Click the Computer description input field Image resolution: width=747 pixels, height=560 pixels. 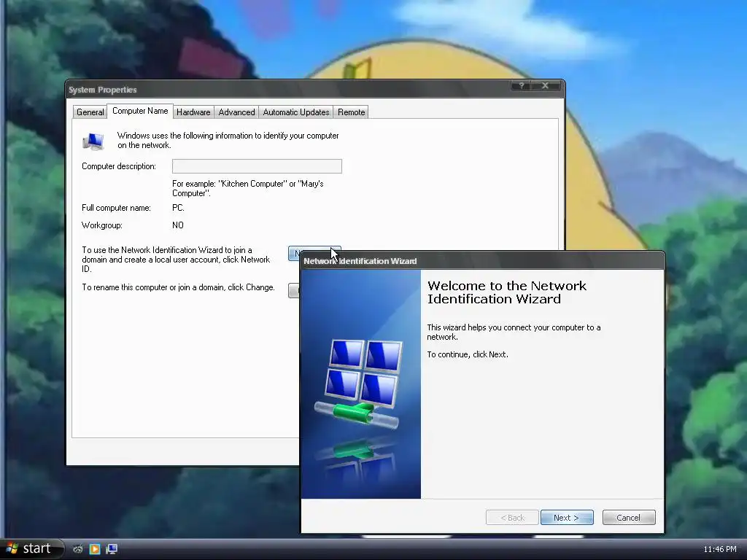(x=257, y=166)
